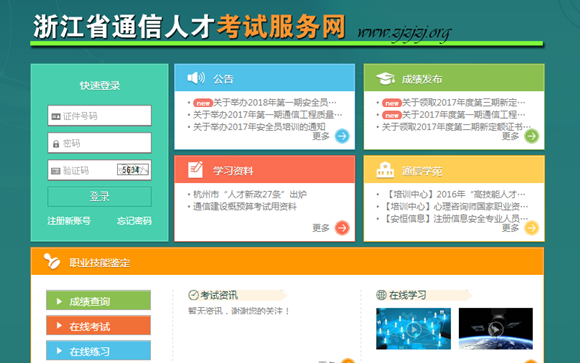Open 在线考试 orange button
580x363 pixels.
tap(98, 325)
